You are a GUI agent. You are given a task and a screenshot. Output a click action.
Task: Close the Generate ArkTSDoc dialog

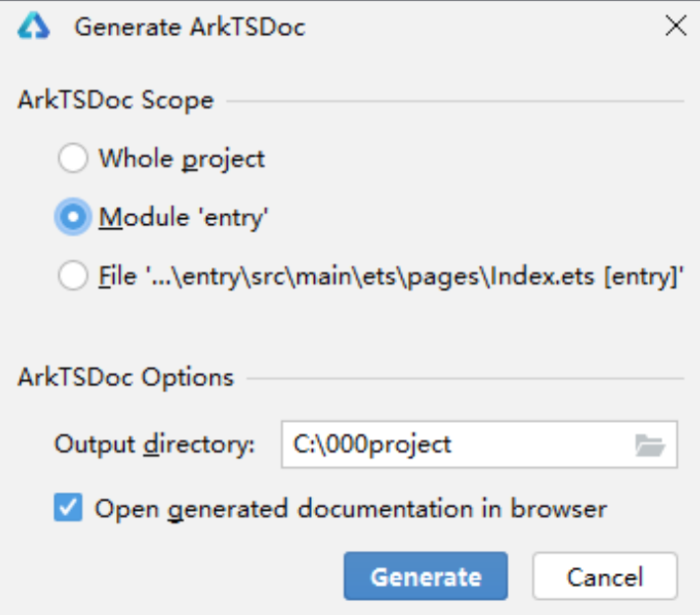674,27
